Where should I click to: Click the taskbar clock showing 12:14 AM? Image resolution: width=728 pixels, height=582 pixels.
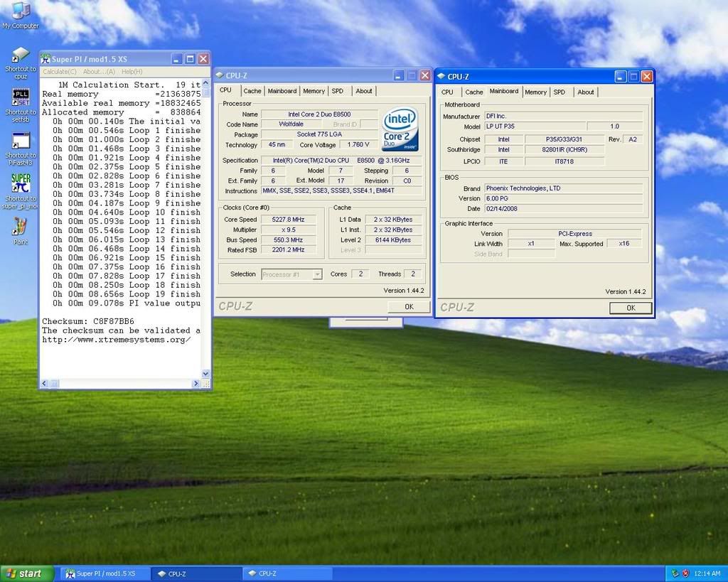coord(707,573)
